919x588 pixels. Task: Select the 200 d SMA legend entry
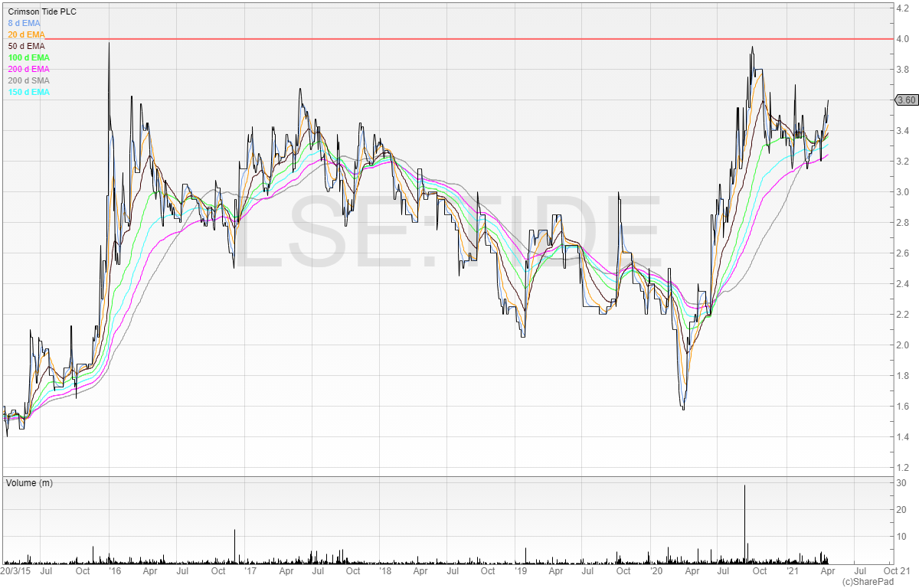[29, 80]
